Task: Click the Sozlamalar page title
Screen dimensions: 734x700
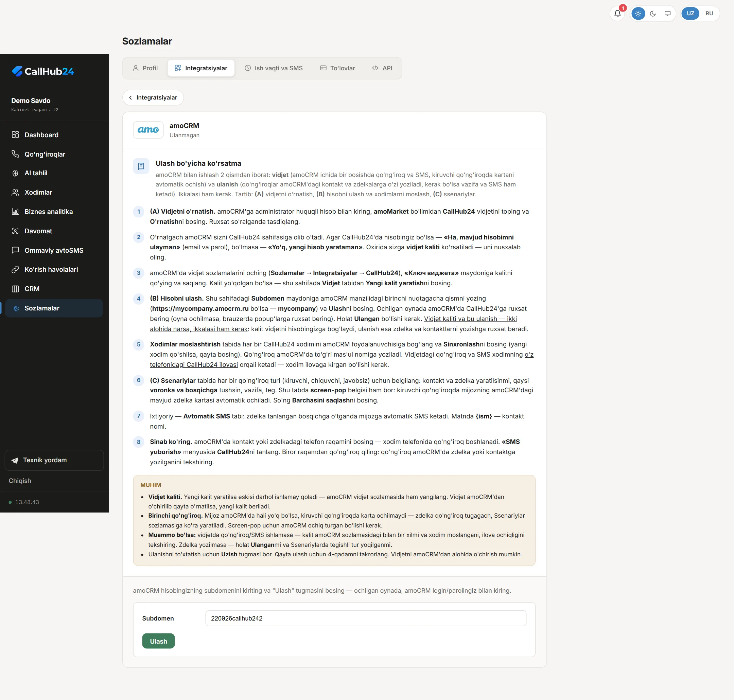Action: 147,41
